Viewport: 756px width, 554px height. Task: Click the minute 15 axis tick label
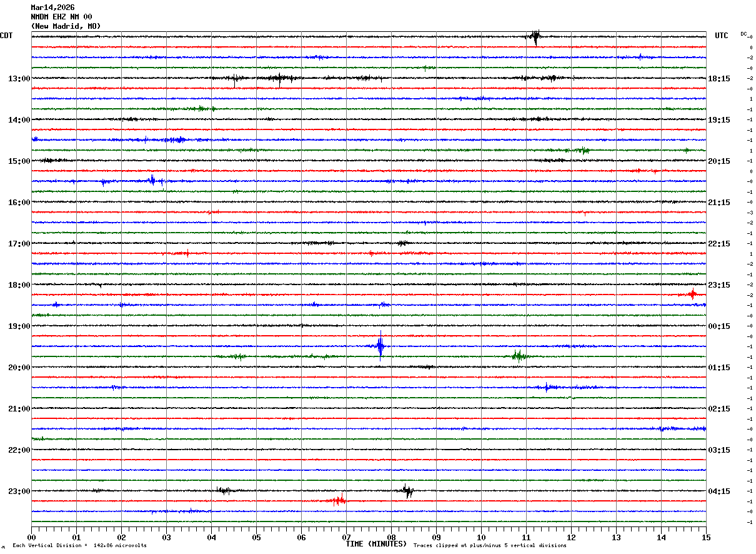click(706, 537)
